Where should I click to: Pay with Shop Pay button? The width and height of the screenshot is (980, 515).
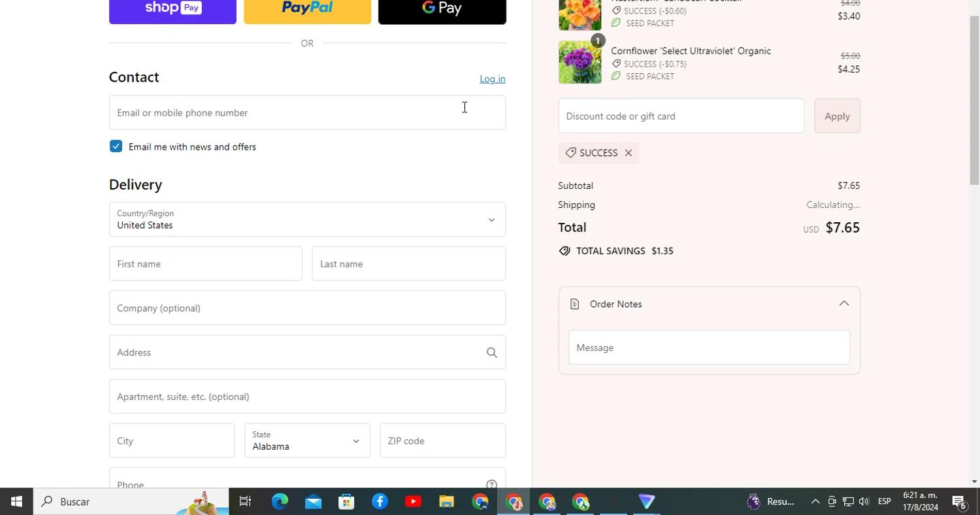(x=172, y=12)
